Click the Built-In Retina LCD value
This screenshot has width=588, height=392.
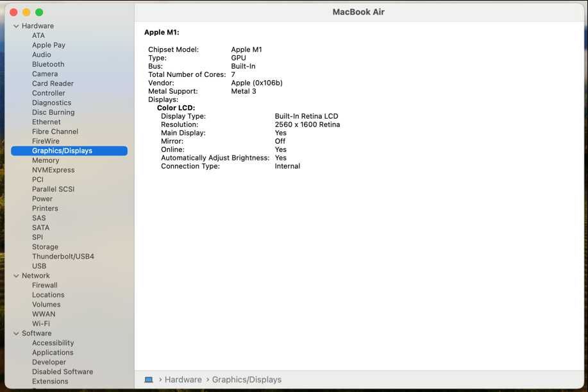tap(307, 116)
